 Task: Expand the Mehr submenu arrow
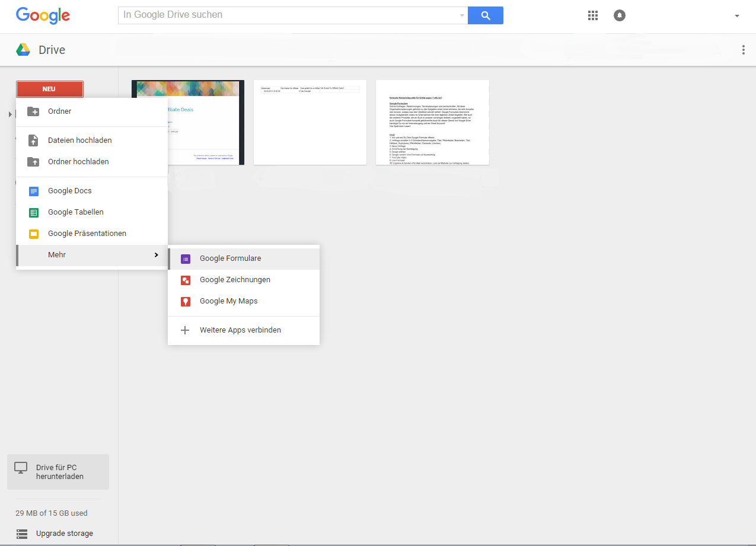(x=156, y=255)
